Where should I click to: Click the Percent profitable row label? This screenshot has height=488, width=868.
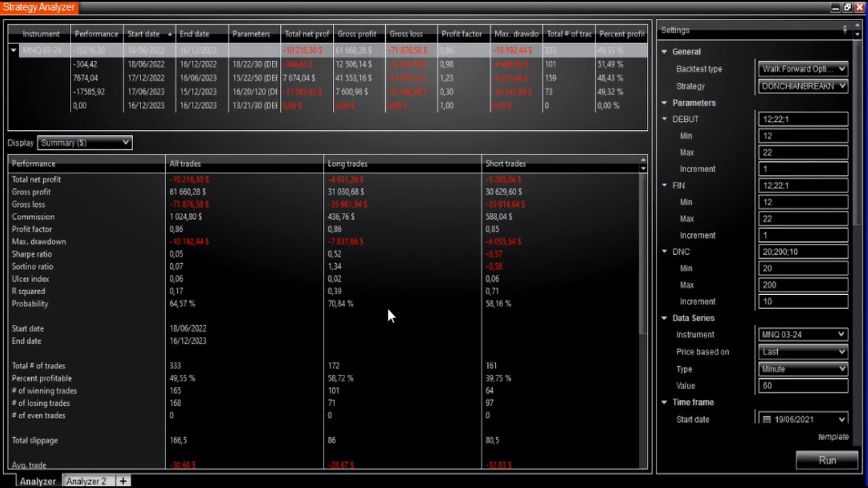tap(41, 378)
